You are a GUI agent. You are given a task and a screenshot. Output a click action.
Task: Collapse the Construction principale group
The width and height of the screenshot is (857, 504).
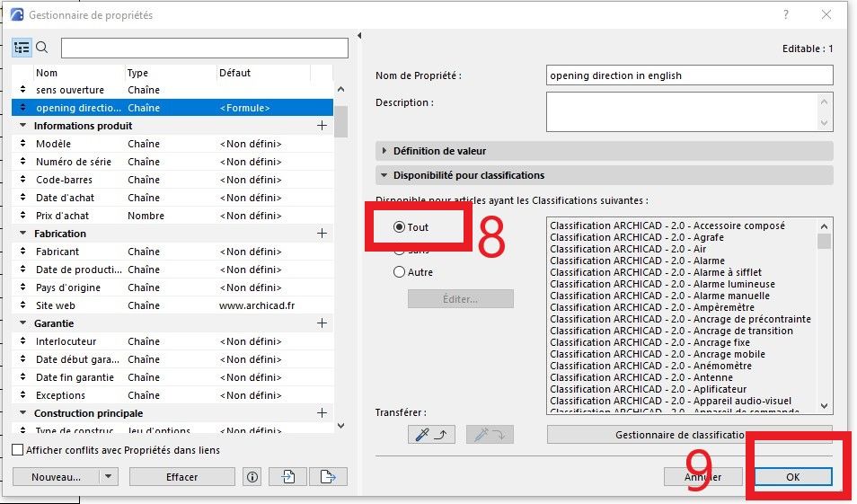pyautogui.click(x=23, y=412)
